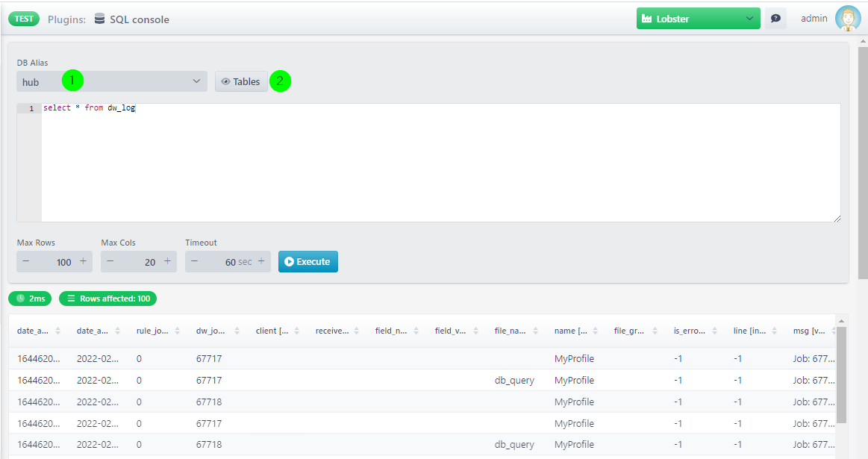Sort by file_na column
Viewport: 868px width, 459px height.
517,331
